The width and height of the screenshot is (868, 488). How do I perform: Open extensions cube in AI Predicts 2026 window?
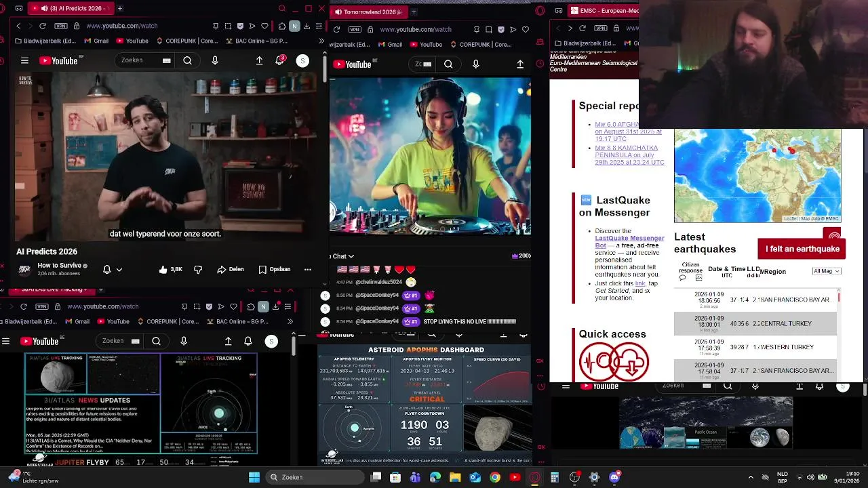tap(282, 26)
